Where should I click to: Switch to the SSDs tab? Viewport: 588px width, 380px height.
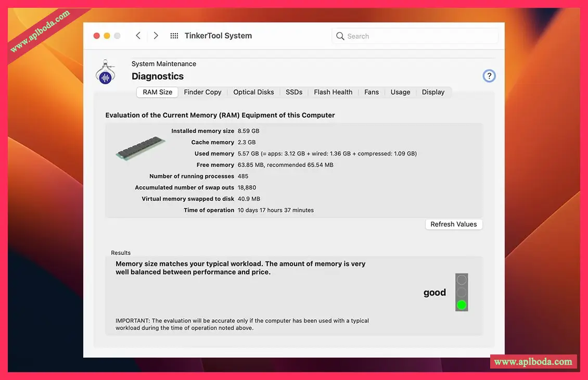[294, 92]
